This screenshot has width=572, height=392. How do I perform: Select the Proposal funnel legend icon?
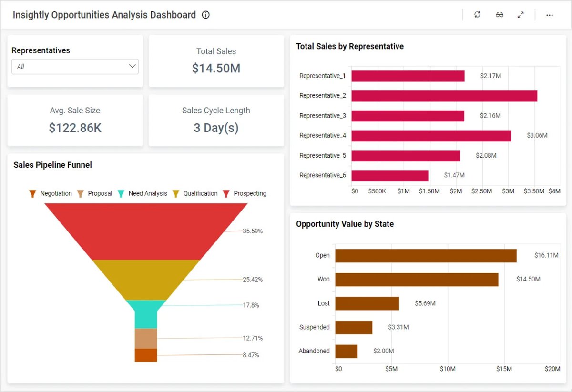click(81, 193)
